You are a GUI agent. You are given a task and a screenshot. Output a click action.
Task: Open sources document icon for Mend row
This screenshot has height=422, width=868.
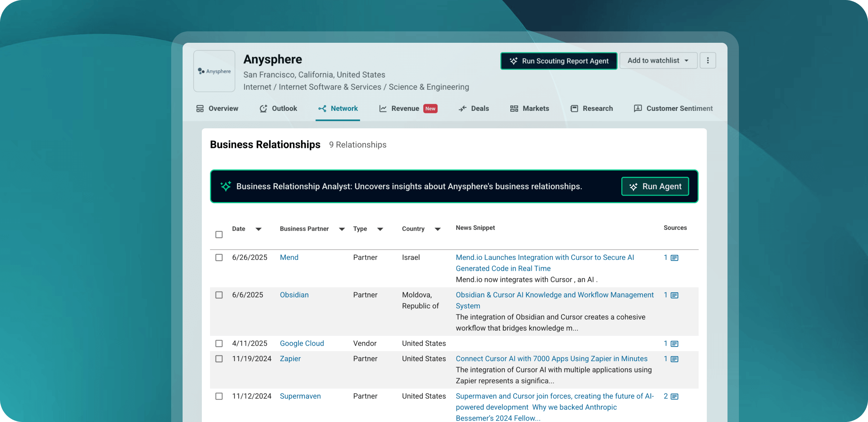(674, 258)
